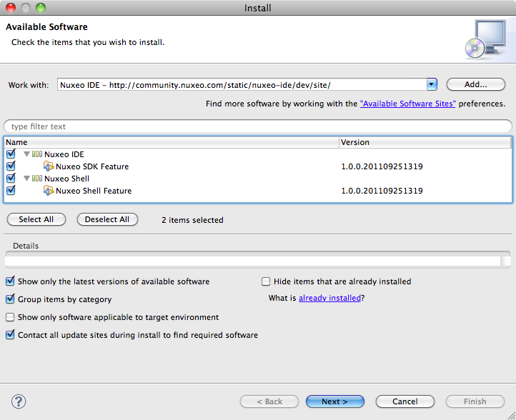Click the Cancel button
Screen dimensions: 516x420
pos(405,401)
